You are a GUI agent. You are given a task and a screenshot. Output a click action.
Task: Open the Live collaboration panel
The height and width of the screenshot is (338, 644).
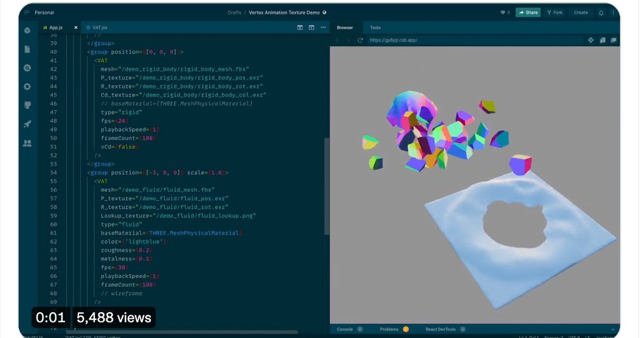click(27, 143)
